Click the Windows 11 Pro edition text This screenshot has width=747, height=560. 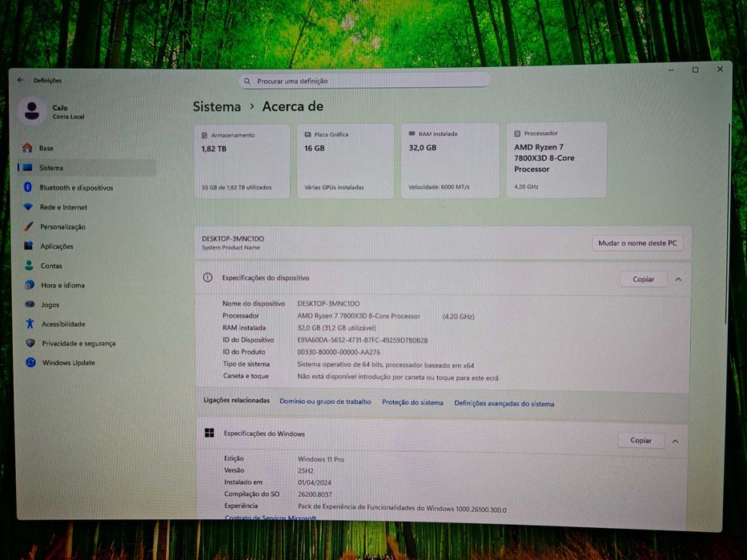(x=320, y=459)
